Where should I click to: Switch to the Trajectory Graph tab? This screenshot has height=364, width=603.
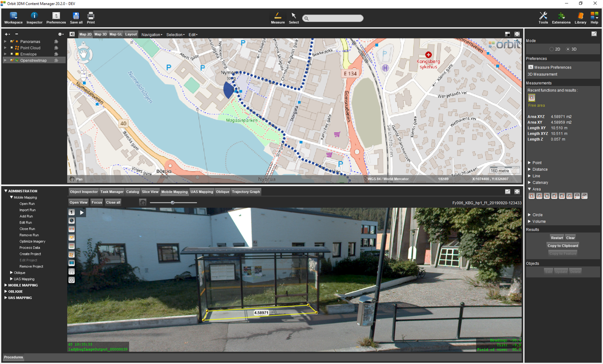pyautogui.click(x=246, y=192)
